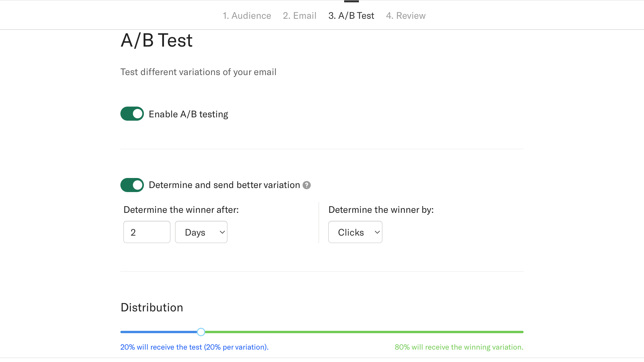Click inside the winner duration number field
This screenshot has width=644, height=362.
click(147, 232)
